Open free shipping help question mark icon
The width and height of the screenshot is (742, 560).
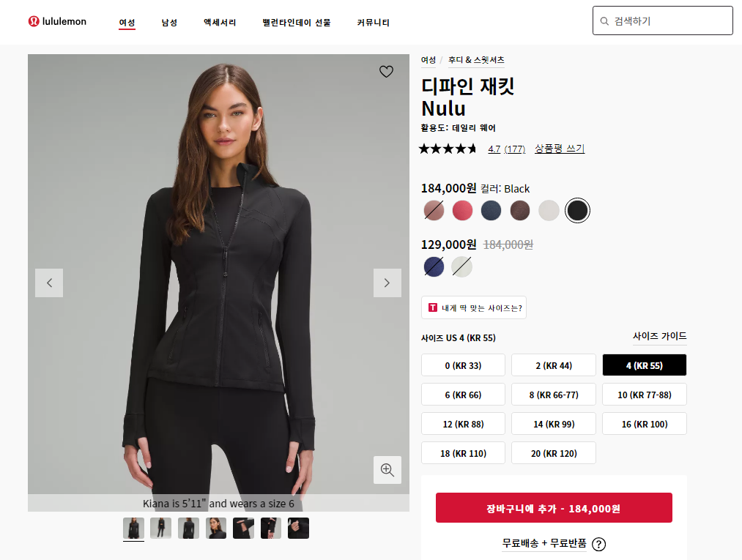coord(598,545)
